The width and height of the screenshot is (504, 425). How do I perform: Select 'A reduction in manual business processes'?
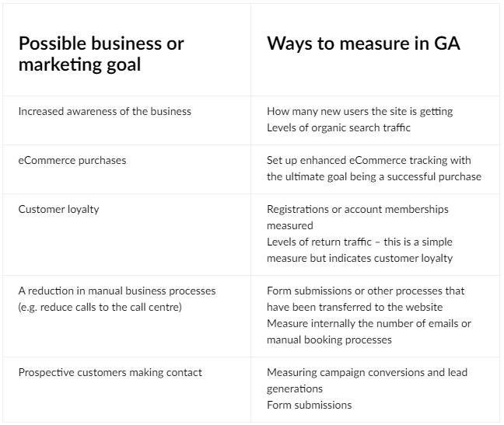117,291
